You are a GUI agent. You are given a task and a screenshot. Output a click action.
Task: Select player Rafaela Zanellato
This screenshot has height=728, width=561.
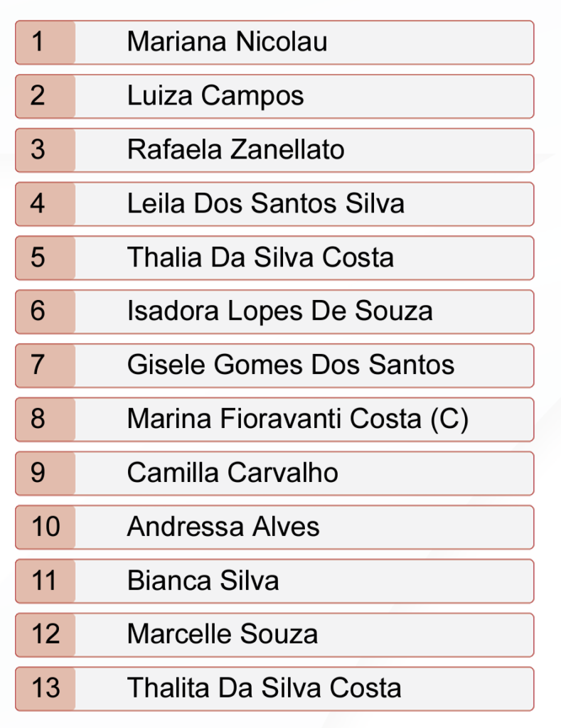tap(235, 150)
